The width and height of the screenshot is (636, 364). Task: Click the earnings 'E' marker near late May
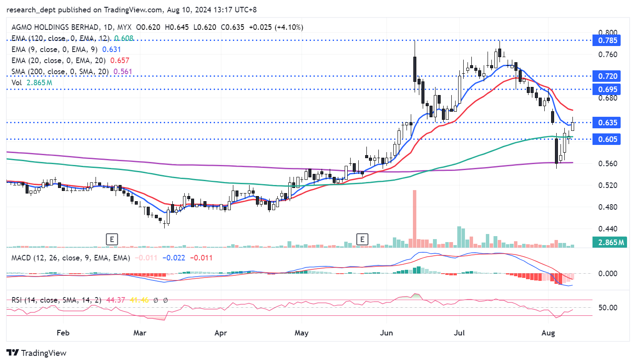[362, 239]
